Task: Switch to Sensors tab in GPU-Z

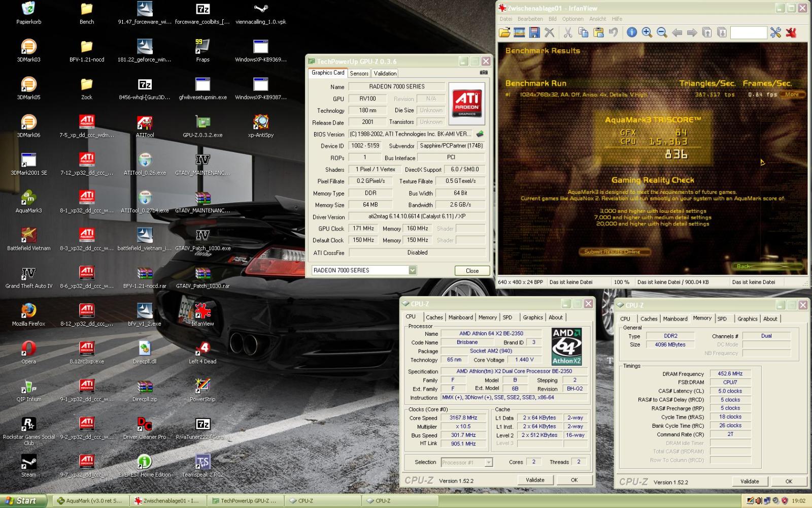Action: (x=359, y=74)
